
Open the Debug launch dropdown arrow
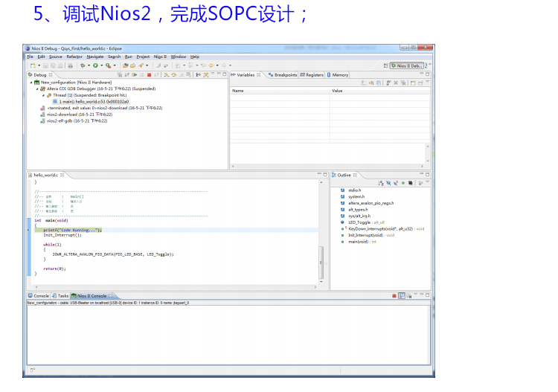(x=89, y=65)
